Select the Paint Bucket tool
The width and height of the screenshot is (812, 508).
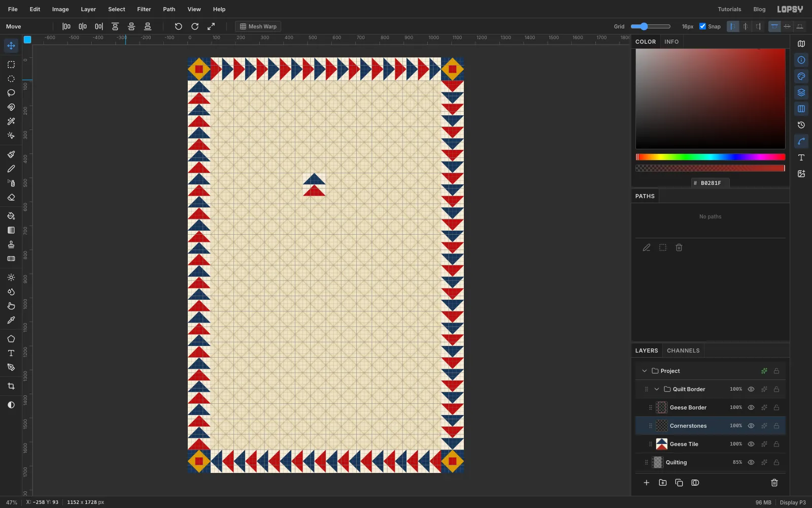coord(11,216)
